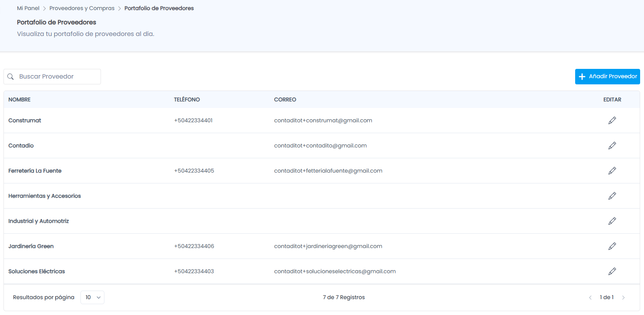This screenshot has height=315, width=644.
Task: Select Herramientas y Accesorios name
Action: (x=44, y=196)
